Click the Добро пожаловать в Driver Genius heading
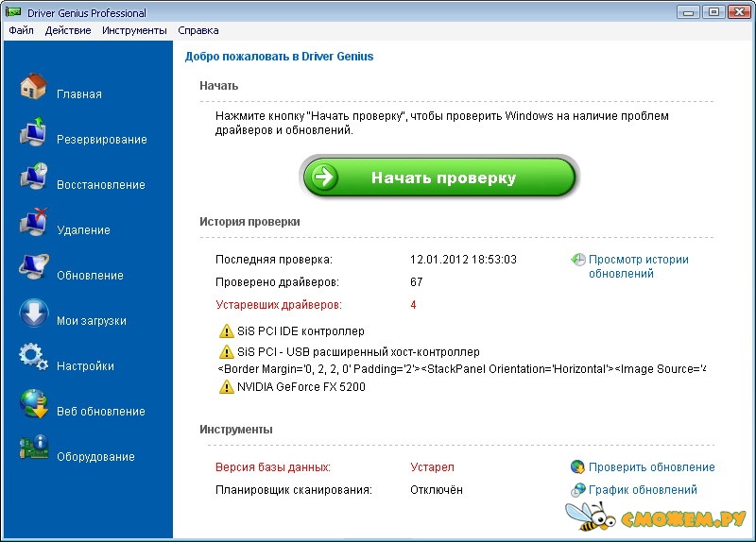This screenshot has width=756, height=542. pos(279,57)
